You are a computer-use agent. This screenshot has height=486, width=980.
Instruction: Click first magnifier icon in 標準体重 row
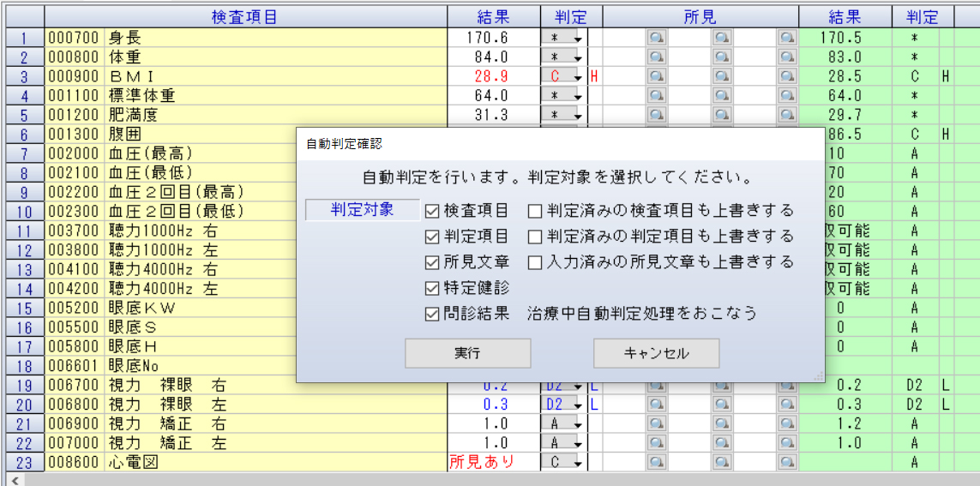coord(657,95)
